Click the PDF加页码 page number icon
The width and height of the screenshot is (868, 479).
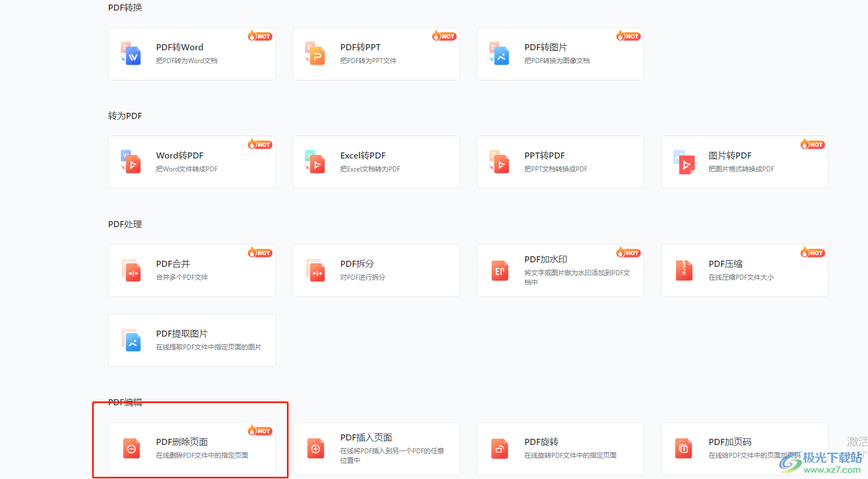click(x=684, y=448)
